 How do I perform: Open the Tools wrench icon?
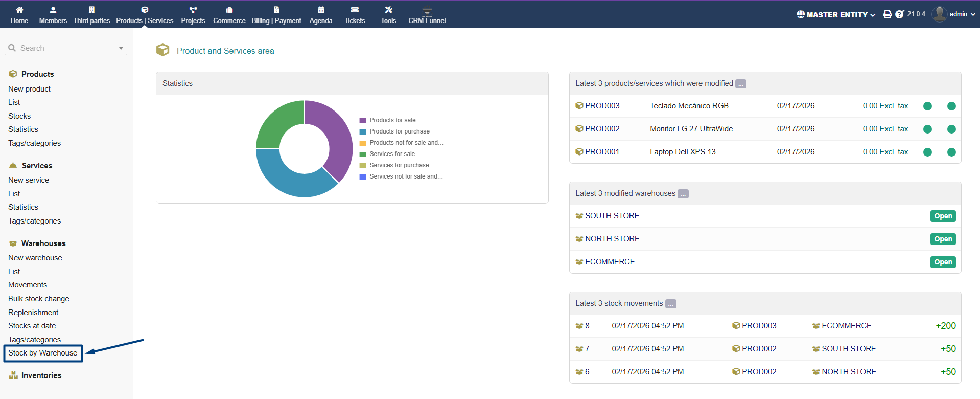(388, 10)
